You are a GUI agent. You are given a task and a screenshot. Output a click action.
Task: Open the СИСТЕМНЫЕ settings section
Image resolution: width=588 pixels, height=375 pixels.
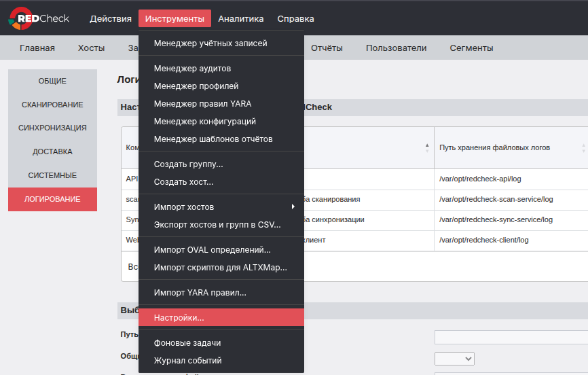pos(52,175)
